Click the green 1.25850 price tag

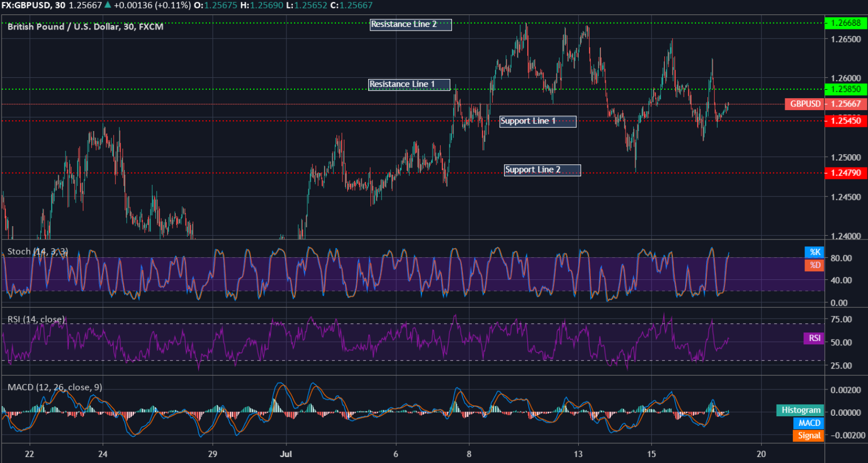[846, 89]
